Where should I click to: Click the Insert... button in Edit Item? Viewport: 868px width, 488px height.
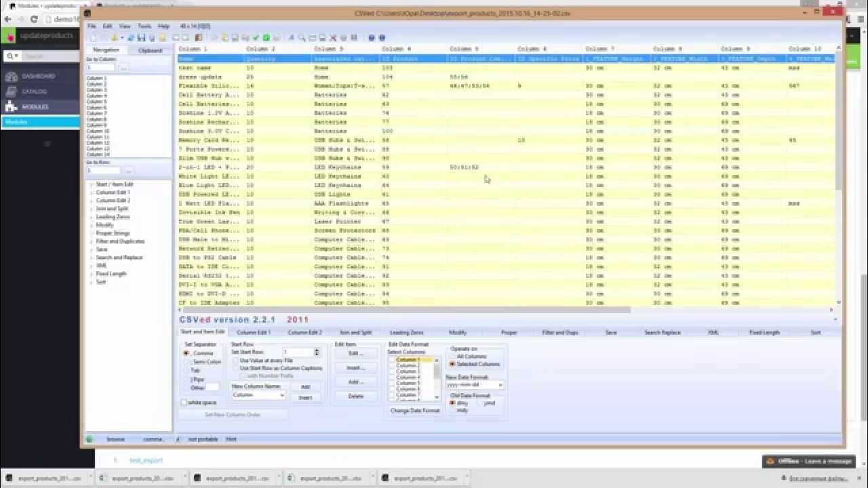355,368
